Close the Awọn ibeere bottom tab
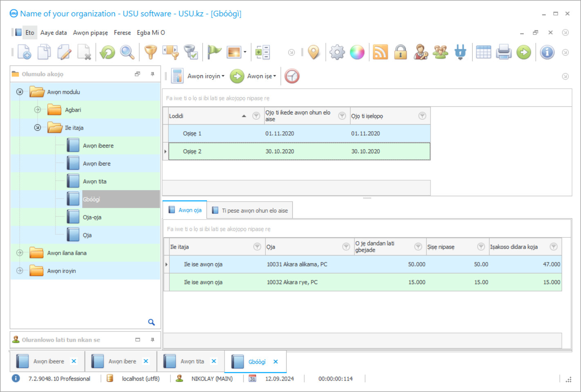The image size is (581, 392). (74, 361)
